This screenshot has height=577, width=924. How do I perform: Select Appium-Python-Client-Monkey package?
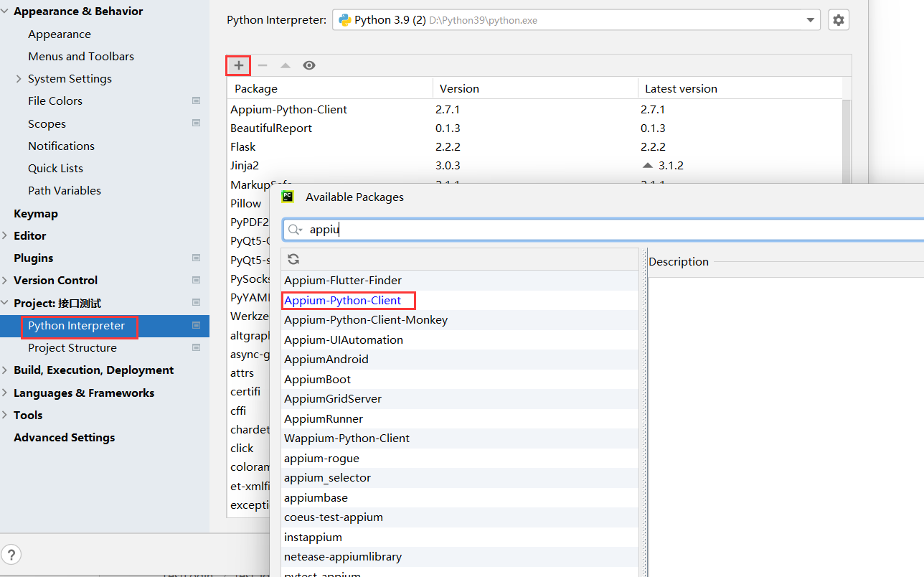click(x=459, y=319)
